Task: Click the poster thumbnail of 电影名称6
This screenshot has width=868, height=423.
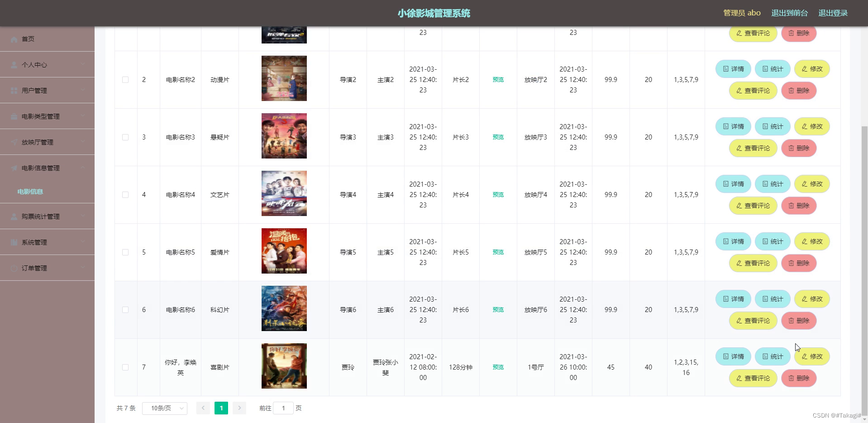Action: coord(283,308)
